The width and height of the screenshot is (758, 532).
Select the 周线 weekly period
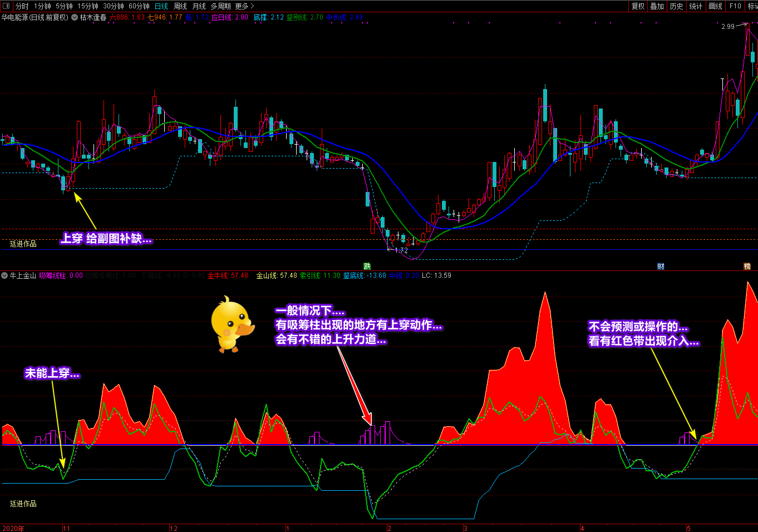click(180, 6)
